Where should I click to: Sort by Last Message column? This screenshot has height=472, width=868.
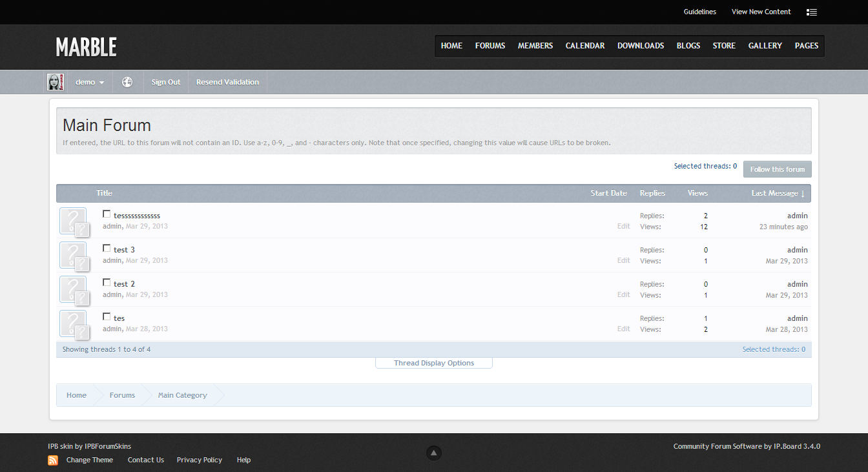[778, 193]
